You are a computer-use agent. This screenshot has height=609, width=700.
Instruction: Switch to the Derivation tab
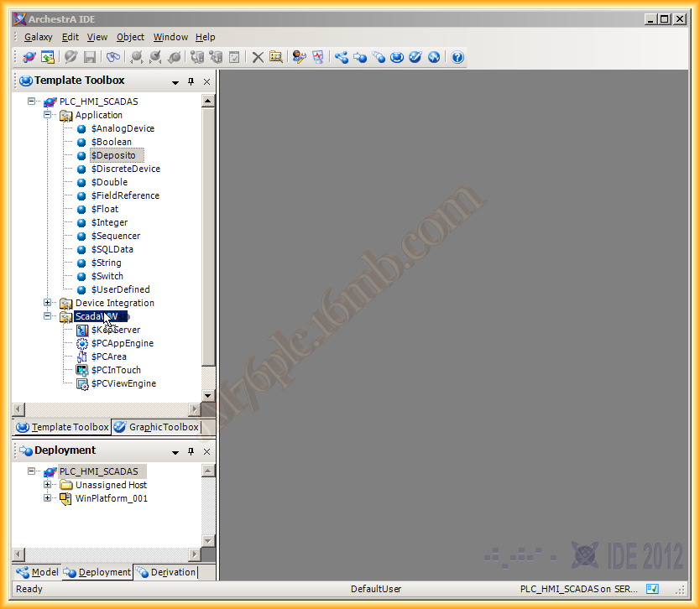166,572
